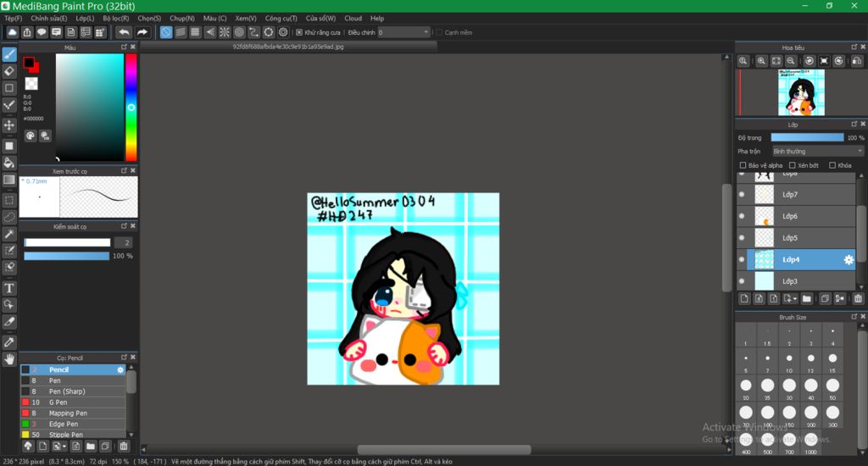Click the hue rainbow slider strip

131,108
